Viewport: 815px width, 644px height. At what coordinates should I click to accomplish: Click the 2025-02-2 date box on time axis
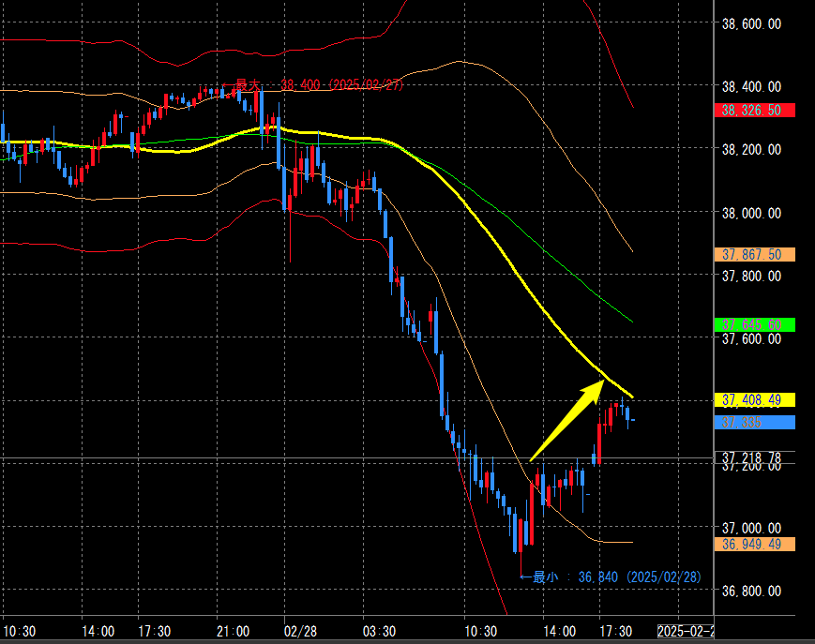click(x=685, y=631)
